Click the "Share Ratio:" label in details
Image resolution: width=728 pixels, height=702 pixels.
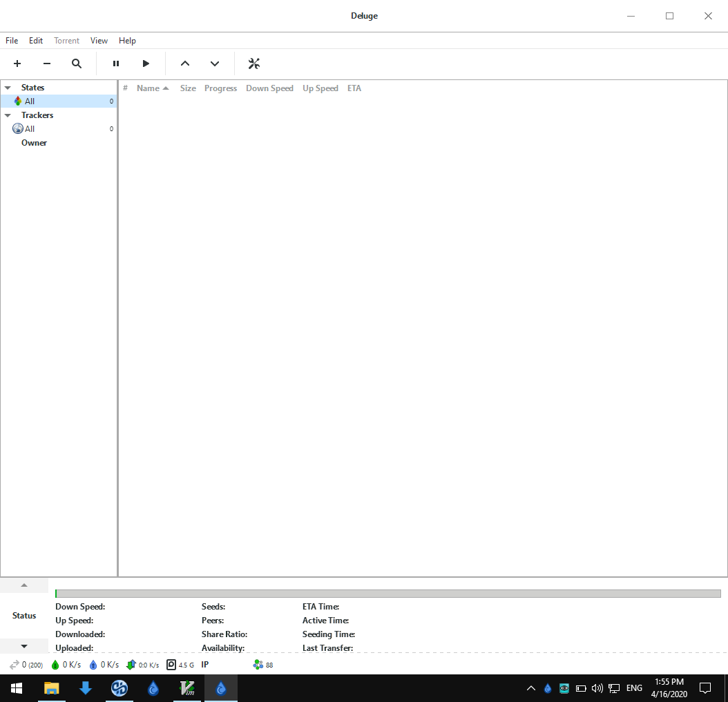click(x=224, y=634)
